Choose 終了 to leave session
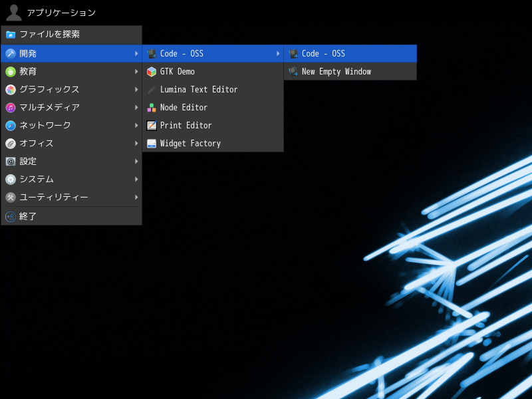The image size is (532, 399). click(28, 217)
